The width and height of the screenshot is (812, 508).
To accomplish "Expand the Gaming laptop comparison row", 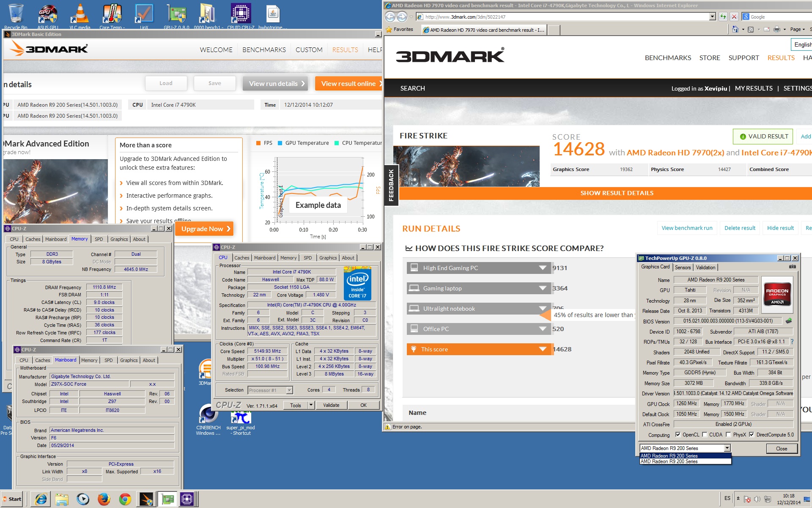I will click(x=478, y=288).
